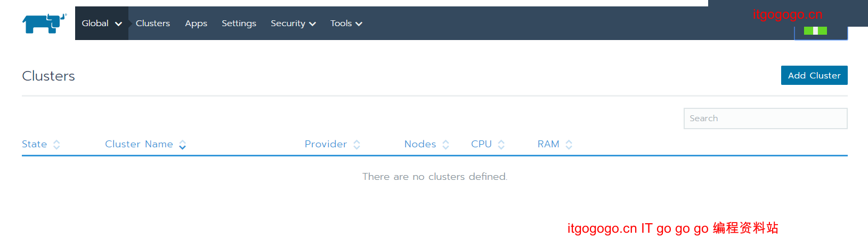
Task: Click sort arrows beside Nodes column
Action: 445,145
